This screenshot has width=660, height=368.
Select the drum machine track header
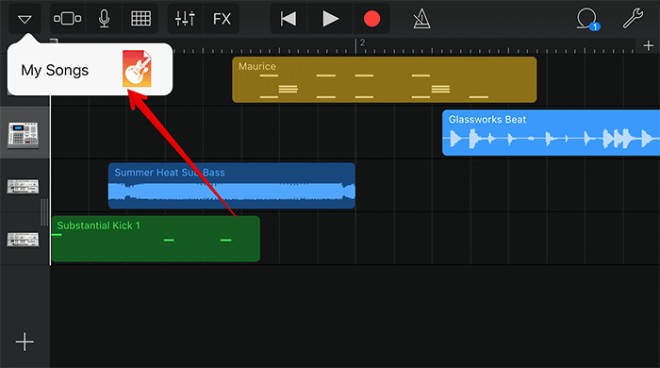click(24, 134)
